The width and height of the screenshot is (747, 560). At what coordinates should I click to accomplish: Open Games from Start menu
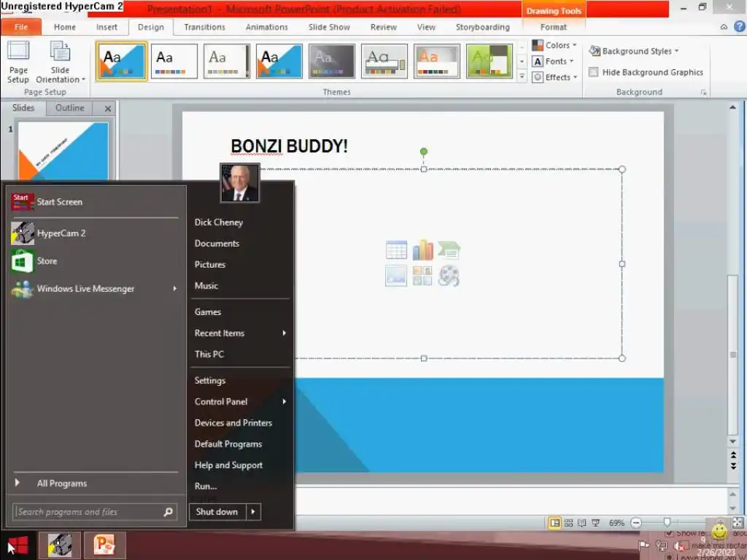point(208,312)
